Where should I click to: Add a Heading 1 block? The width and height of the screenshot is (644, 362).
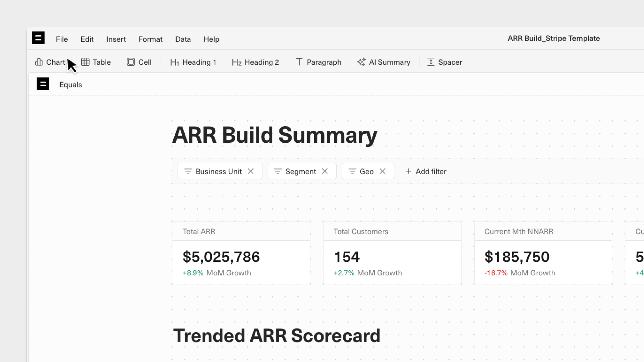[x=193, y=62]
